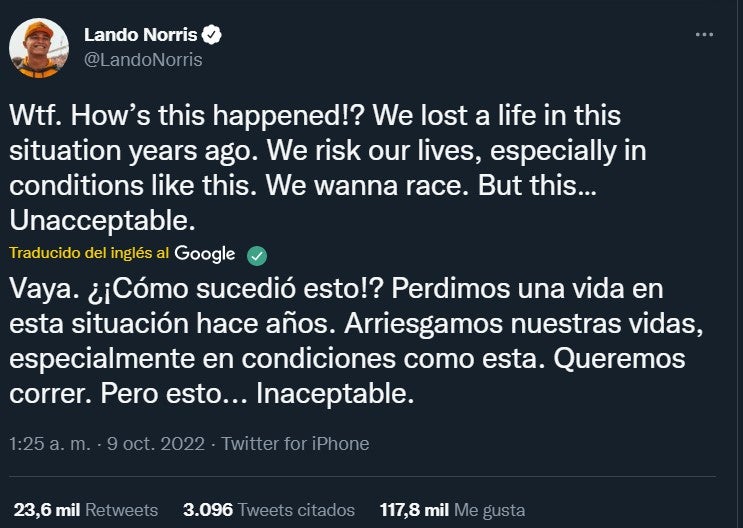Viewport: 743px width, 528px height.
Task: Click Lando Norris's profile avatar
Action: point(38,48)
